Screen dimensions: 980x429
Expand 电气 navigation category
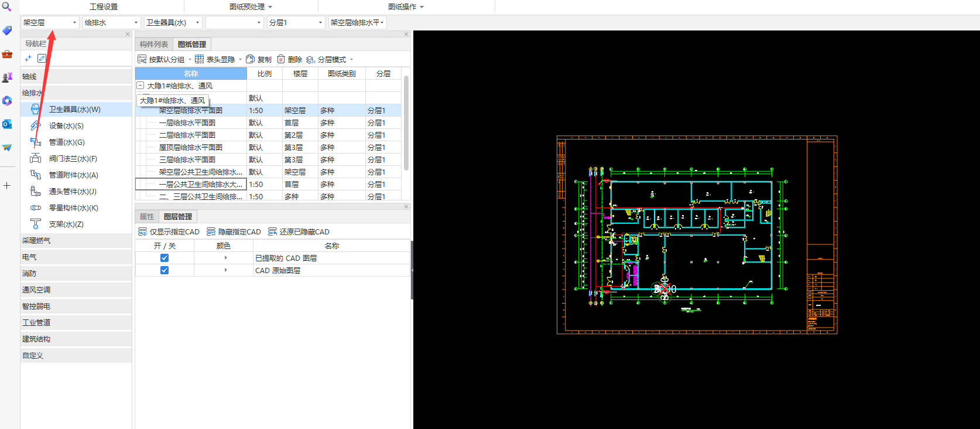point(76,257)
